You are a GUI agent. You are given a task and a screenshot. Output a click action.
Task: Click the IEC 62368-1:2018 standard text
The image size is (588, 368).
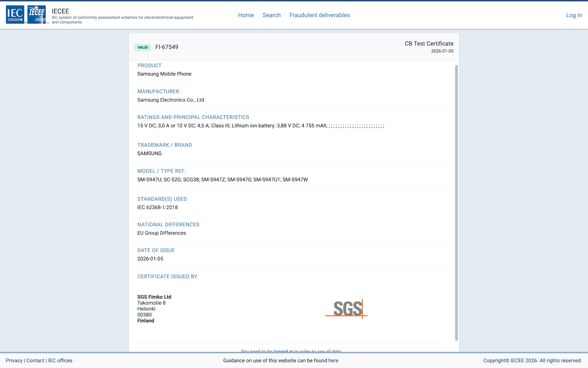click(x=157, y=207)
